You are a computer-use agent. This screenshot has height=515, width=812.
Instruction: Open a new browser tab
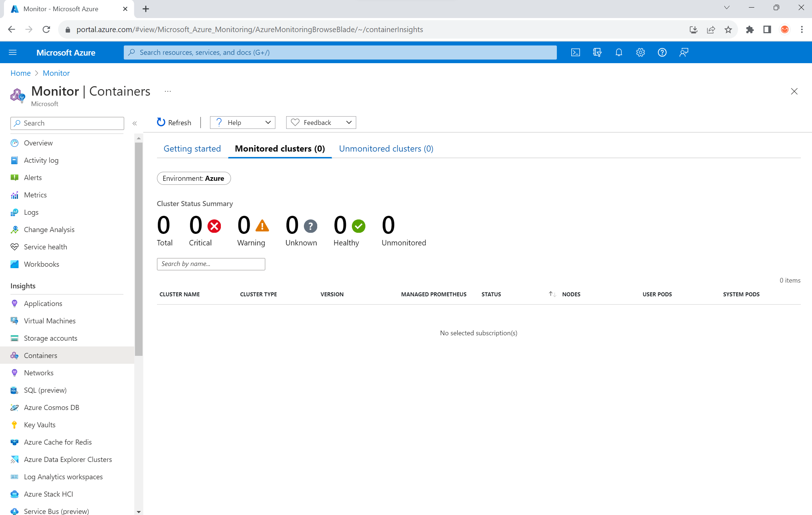[x=146, y=9]
